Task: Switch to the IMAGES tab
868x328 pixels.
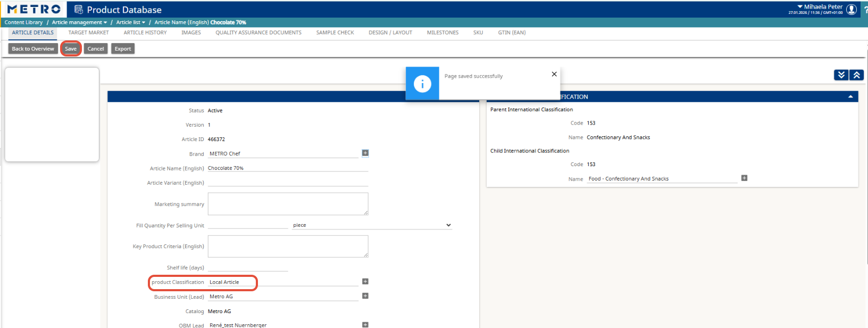Action: pos(191,32)
